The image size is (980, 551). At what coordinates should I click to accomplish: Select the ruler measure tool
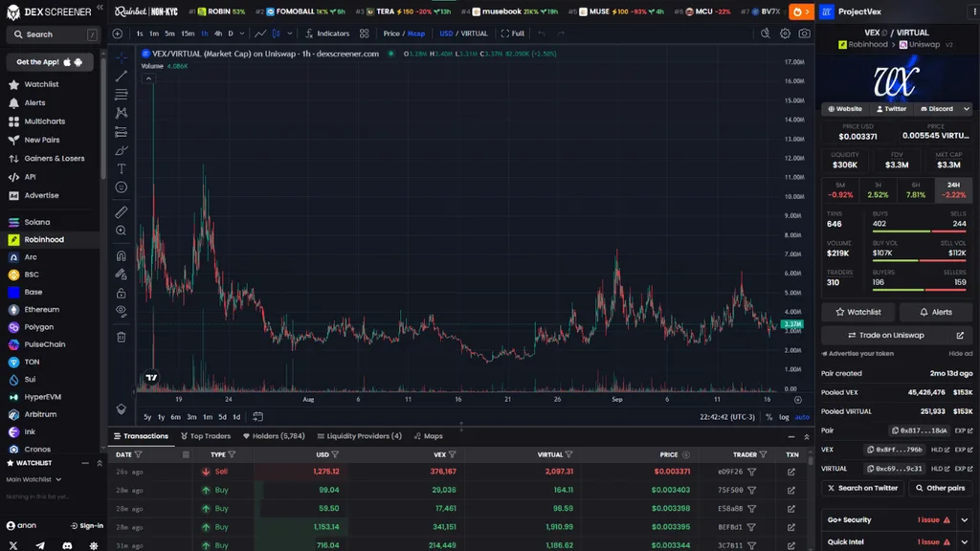click(x=122, y=212)
